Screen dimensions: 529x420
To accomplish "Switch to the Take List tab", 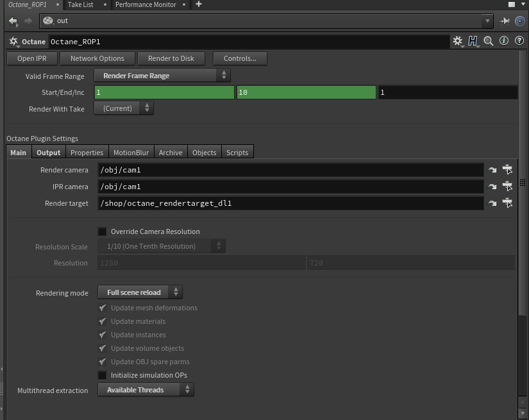I will 81,4.
